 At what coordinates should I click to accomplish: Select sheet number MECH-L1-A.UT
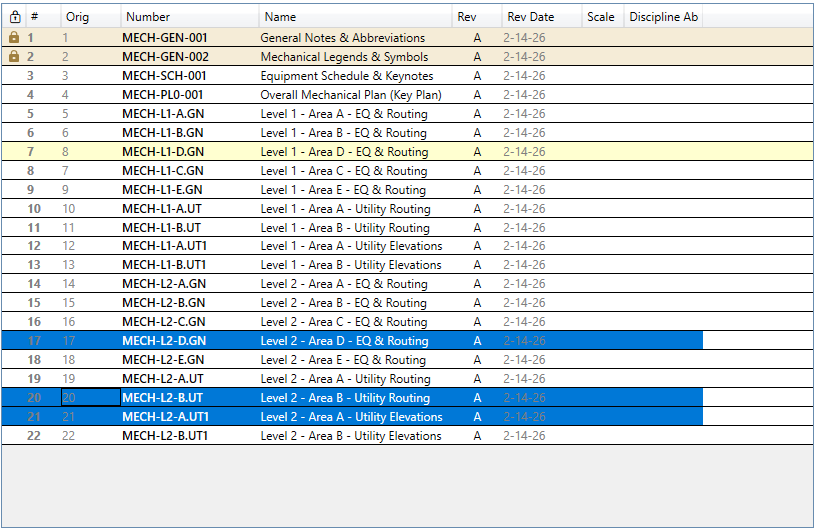click(x=162, y=209)
